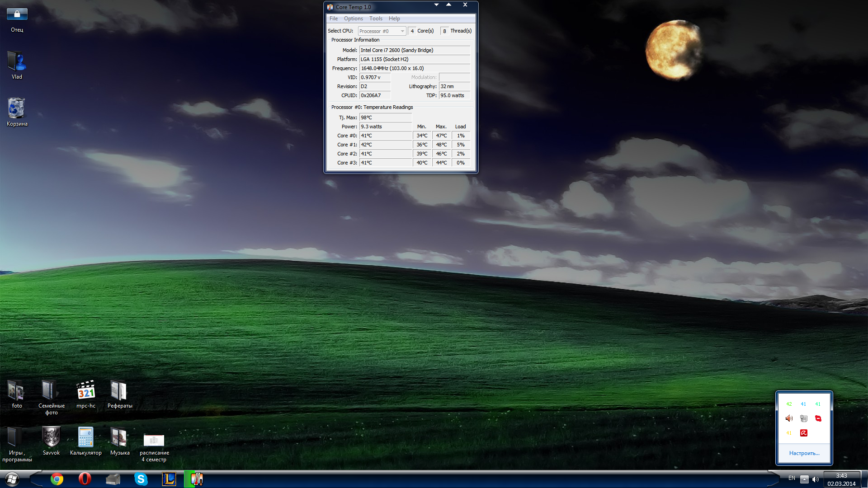Click the Windows Start orb

pos(12,479)
